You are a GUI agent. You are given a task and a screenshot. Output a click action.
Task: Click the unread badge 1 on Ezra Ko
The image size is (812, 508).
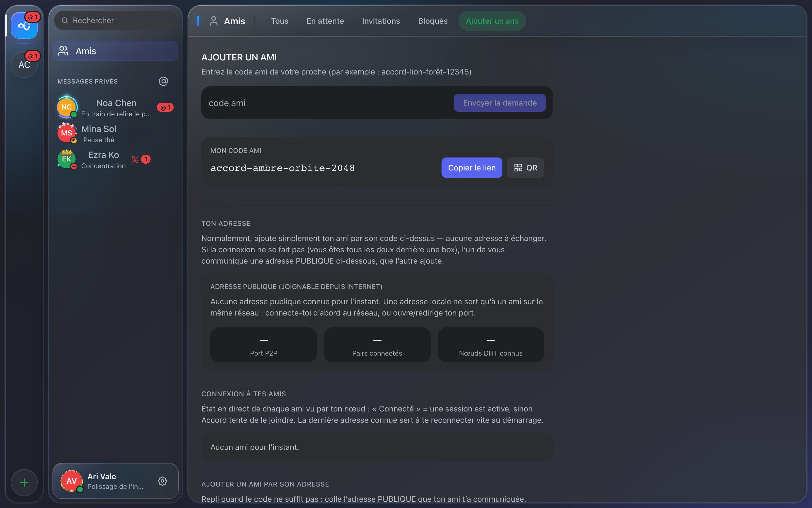[145, 159]
